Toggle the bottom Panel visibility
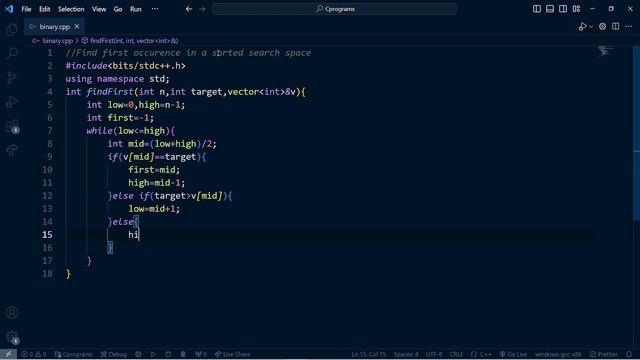The width and height of the screenshot is (640, 360). click(550, 9)
